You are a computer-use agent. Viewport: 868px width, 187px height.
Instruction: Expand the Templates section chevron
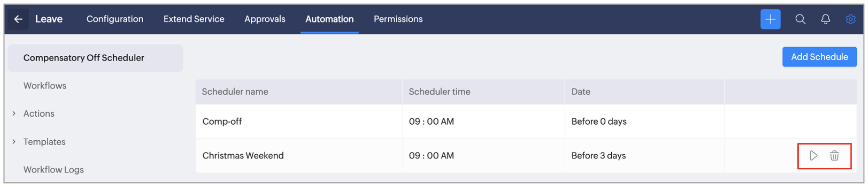[14, 142]
